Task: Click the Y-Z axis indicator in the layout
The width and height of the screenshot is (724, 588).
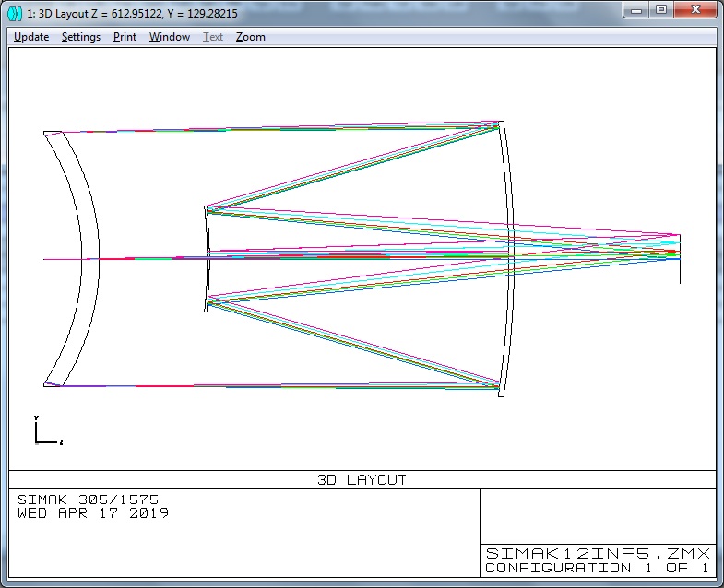Action: (x=48, y=430)
